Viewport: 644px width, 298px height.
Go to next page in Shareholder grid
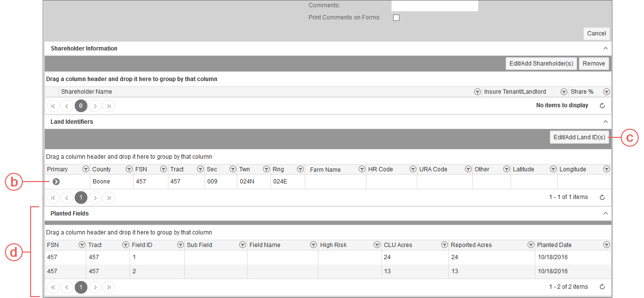click(95, 106)
